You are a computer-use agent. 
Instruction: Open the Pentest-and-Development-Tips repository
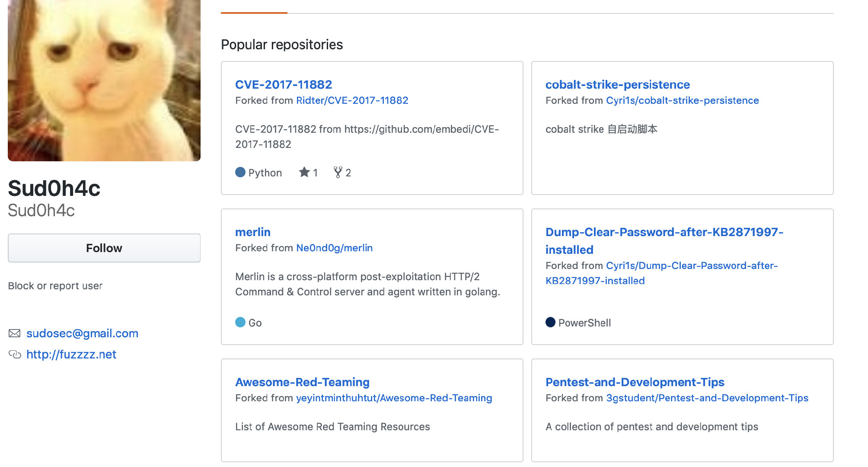(x=635, y=382)
